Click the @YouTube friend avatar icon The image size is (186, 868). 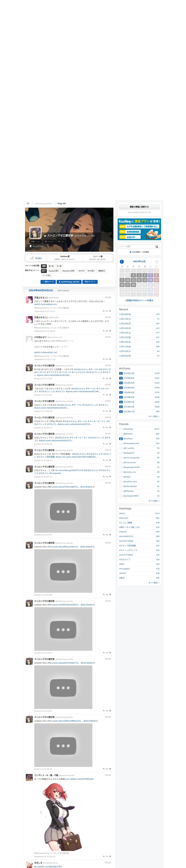click(x=121, y=429)
